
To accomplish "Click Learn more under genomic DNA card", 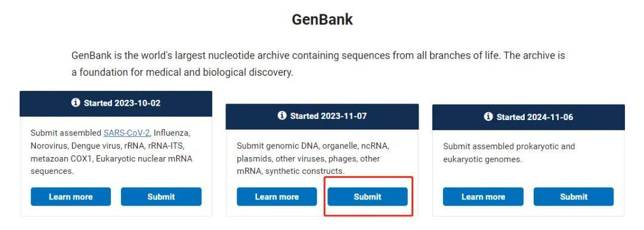I will [277, 197].
